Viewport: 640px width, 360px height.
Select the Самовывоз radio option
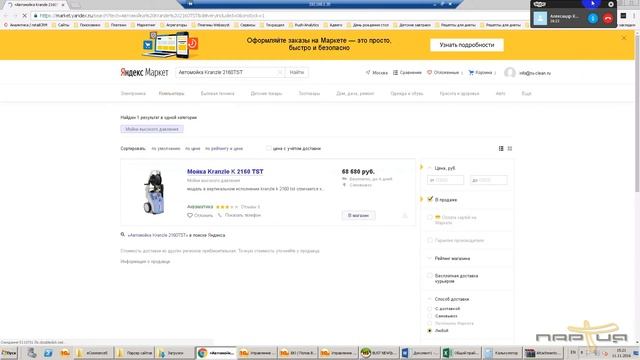point(429,316)
